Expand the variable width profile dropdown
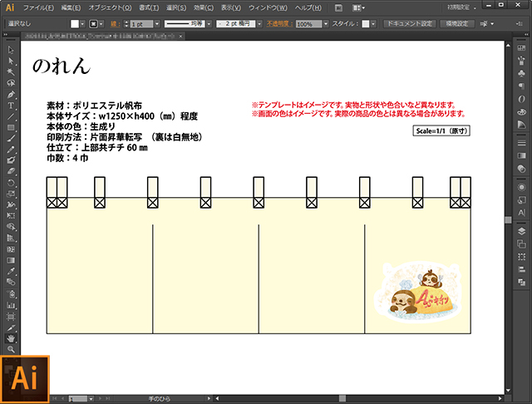 click(209, 24)
